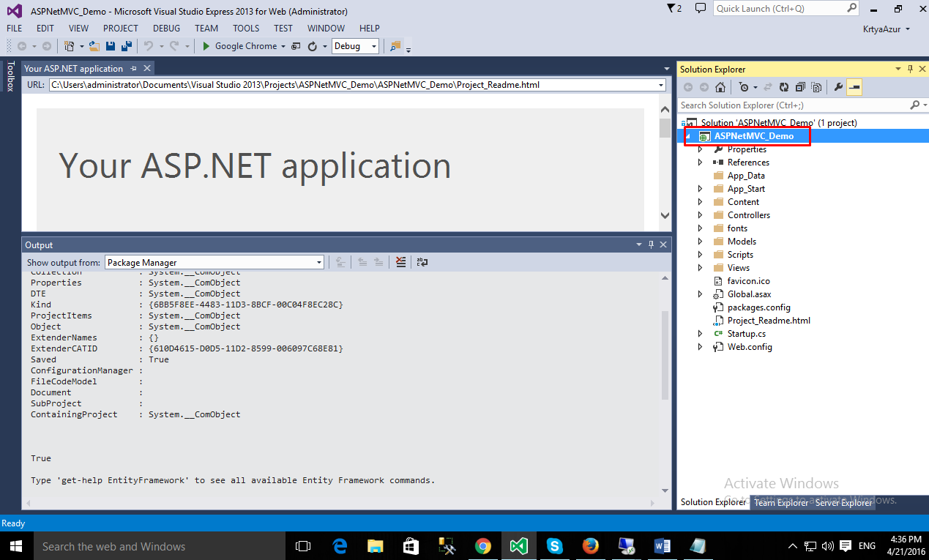Click the word wrap icon in the Output toolbar
Image resolution: width=929 pixels, height=560 pixels.
422,262
